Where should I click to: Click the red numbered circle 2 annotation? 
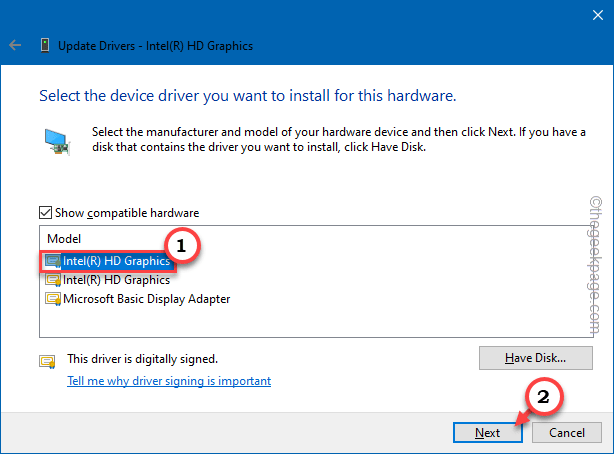(543, 396)
